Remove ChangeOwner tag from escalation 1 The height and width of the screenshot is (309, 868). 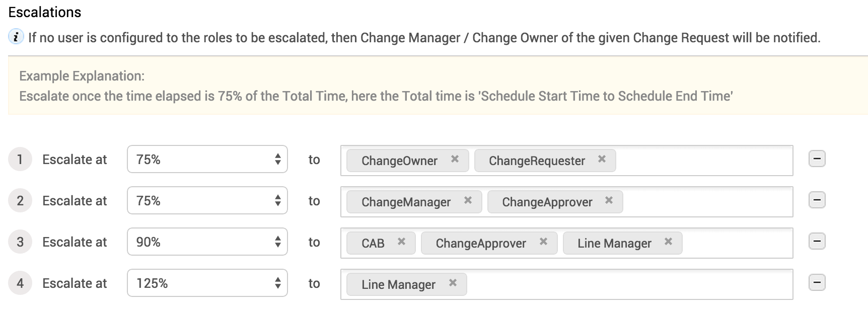(455, 159)
